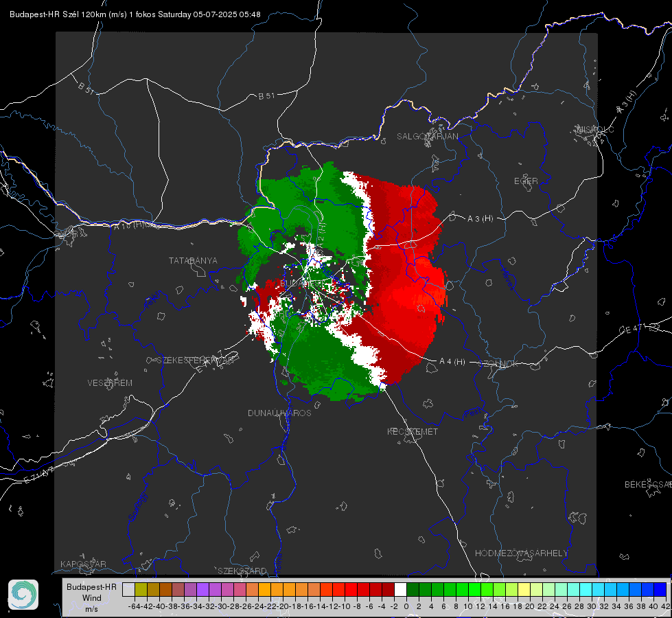The height and width of the screenshot is (618, 672).
Task: Choose the olive -64 m/s swatch
Action: [x=141, y=589]
